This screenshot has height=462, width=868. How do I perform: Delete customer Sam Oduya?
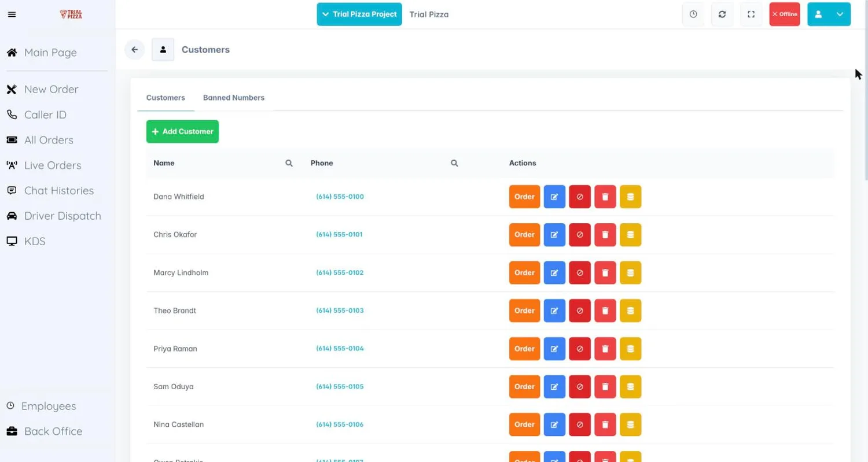tap(605, 387)
